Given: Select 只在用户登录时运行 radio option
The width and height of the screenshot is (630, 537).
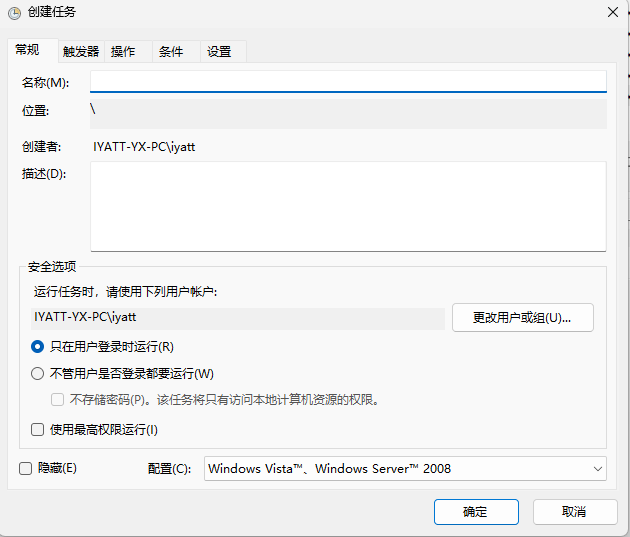Looking at the screenshot, I should 38,347.
